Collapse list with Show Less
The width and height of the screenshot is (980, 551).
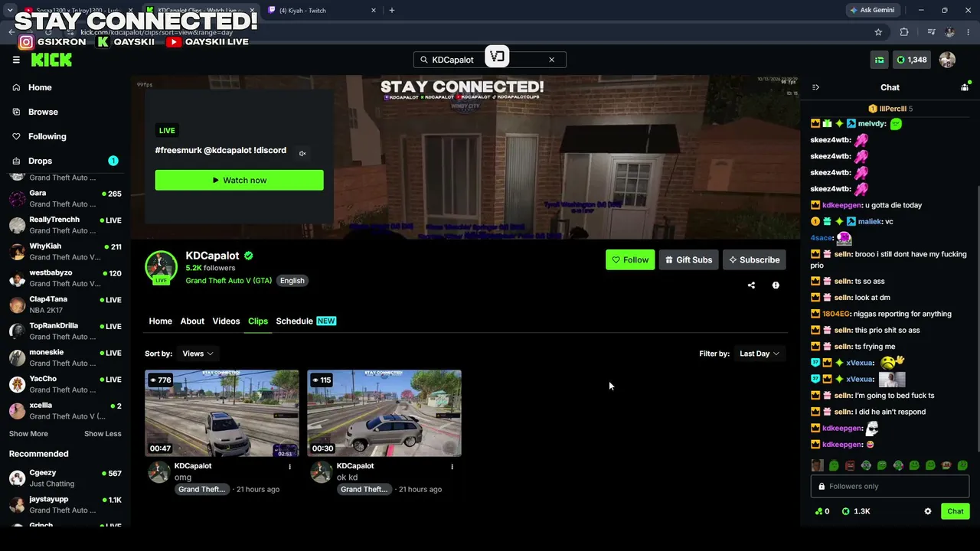click(x=103, y=434)
